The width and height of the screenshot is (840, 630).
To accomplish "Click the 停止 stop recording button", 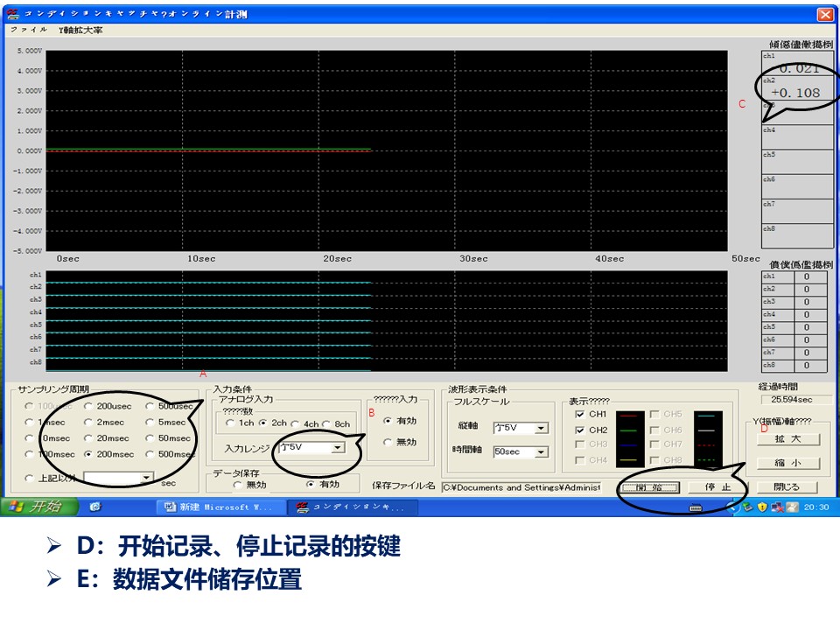I will [x=717, y=487].
